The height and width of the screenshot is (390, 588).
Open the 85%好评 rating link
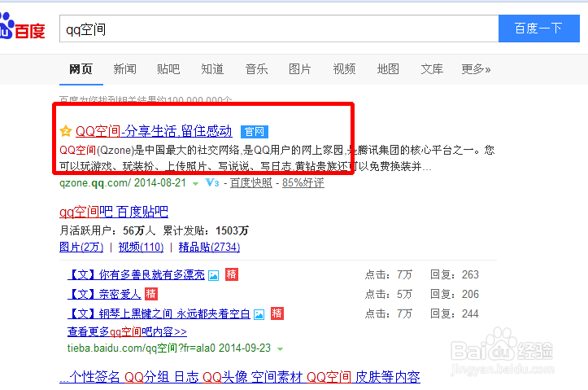(x=303, y=183)
